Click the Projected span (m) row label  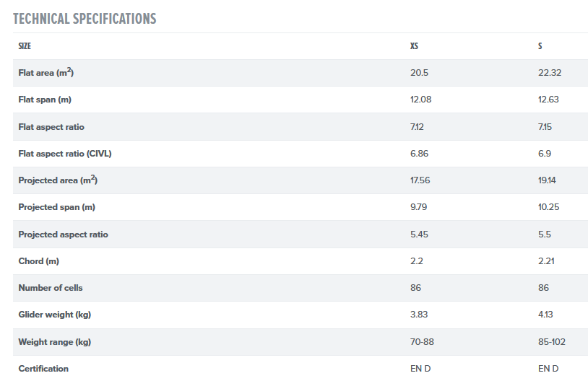pos(57,207)
